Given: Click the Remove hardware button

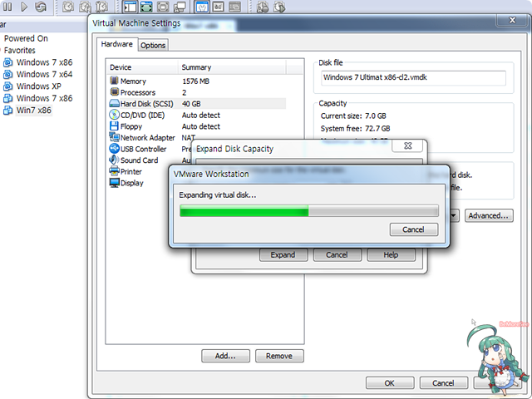Looking at the screenshot, I should [x=279, y=356].
